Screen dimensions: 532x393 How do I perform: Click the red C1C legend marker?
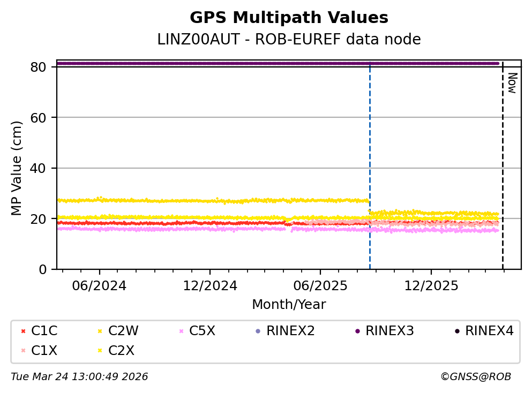click(23, 331)
